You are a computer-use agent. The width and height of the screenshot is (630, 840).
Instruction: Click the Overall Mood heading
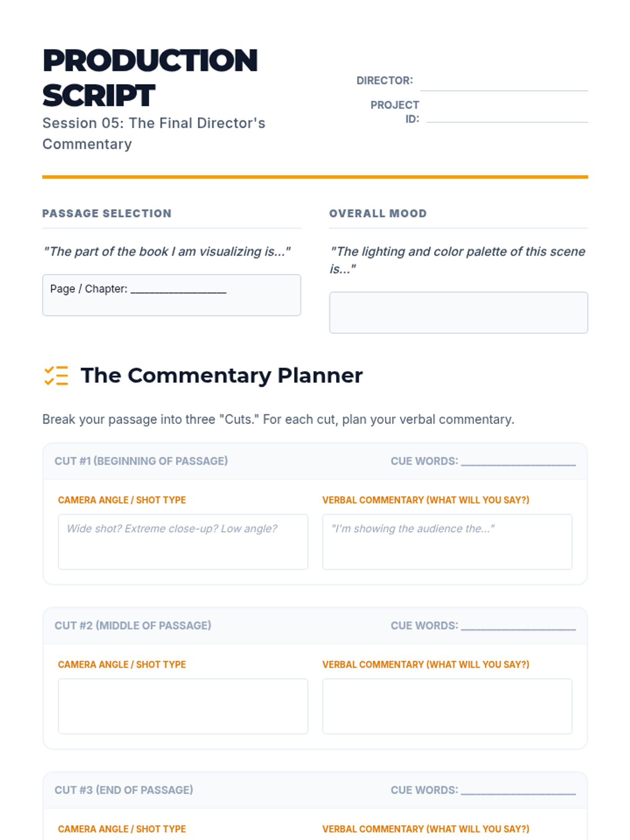click(x=378, y=214)
